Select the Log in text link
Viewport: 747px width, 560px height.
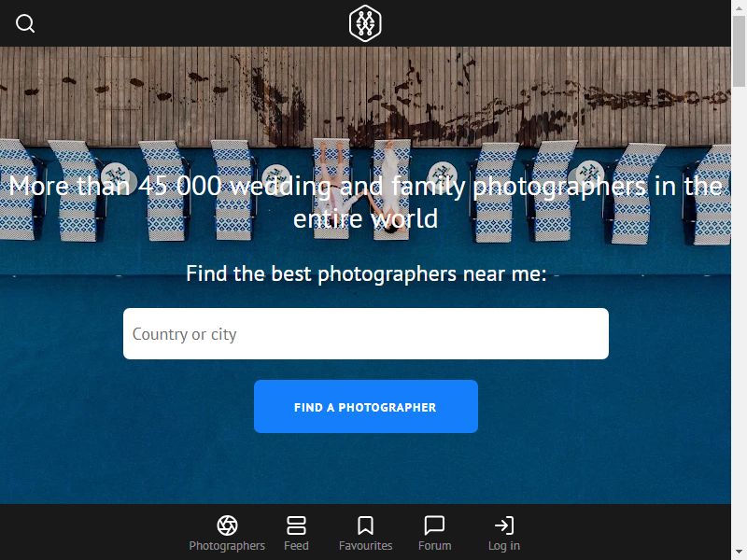504,546
